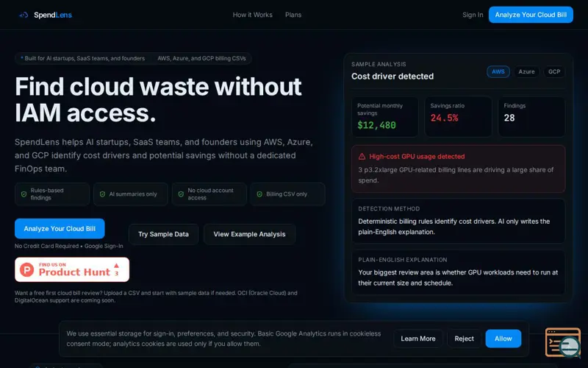Click the shield icon beside Billing CSV only

coord(259,194)
